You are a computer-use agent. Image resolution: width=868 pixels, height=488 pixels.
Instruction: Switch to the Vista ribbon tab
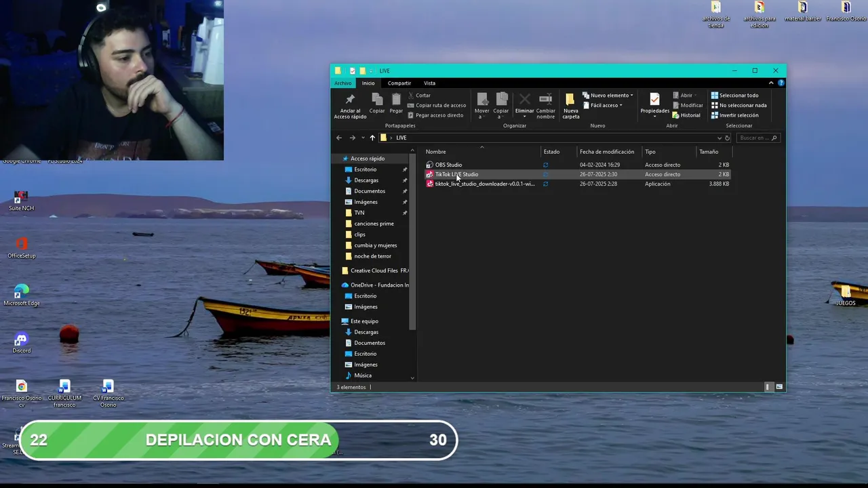(x=429, y=83)
